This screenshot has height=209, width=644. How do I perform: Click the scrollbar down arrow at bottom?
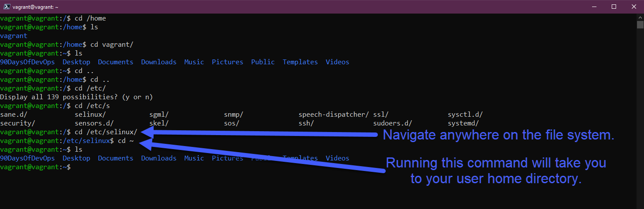click(640, 205)
